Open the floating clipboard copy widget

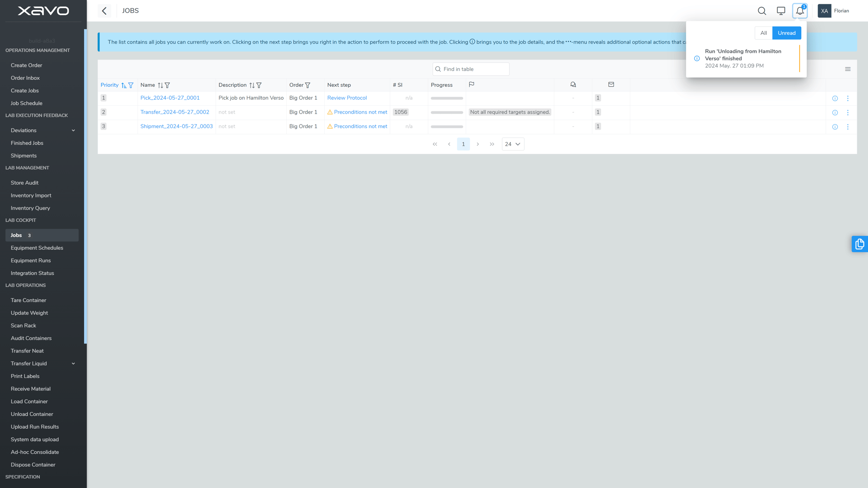[859, 244]
